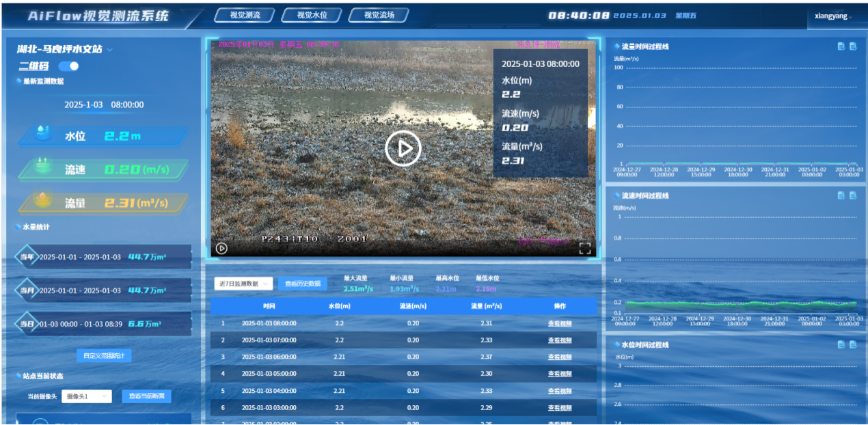The height and width of the screenshot is (425, 868).
Task: Open the 近7日监测数据 dropdown
Action: pos(244,284)
